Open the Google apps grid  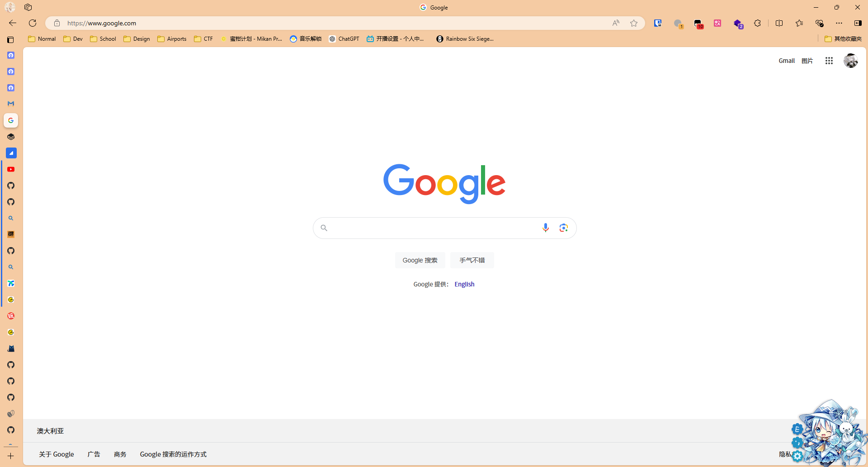pos(829,61)
